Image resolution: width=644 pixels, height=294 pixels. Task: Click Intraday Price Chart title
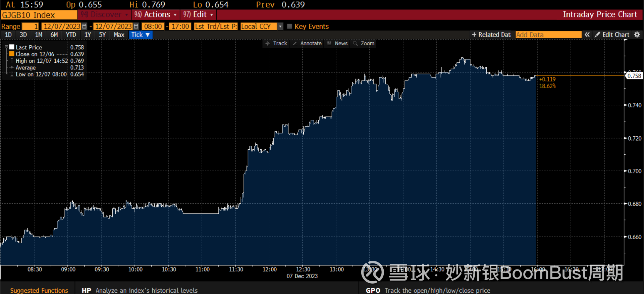pyautogui.click(x=600, y=14)
